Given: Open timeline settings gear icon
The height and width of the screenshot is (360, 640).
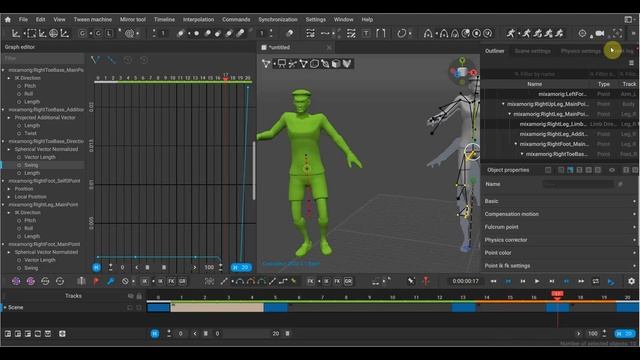Looking at the screenshot, I should [631, 281].
